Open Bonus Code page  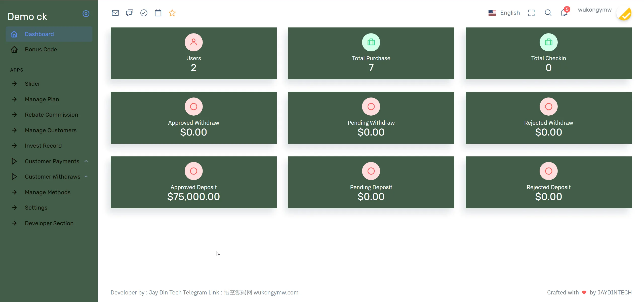pos(41,49)
